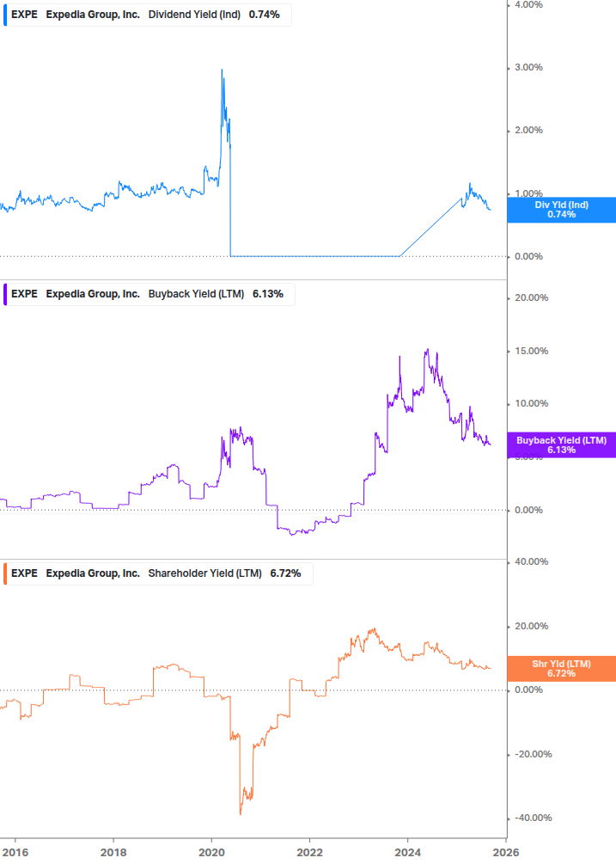Image resolution: width=616 pixels, height=864 pixels.
Task: Click the Buyback Yield (LTM) legend label
Action: point(196,294)
